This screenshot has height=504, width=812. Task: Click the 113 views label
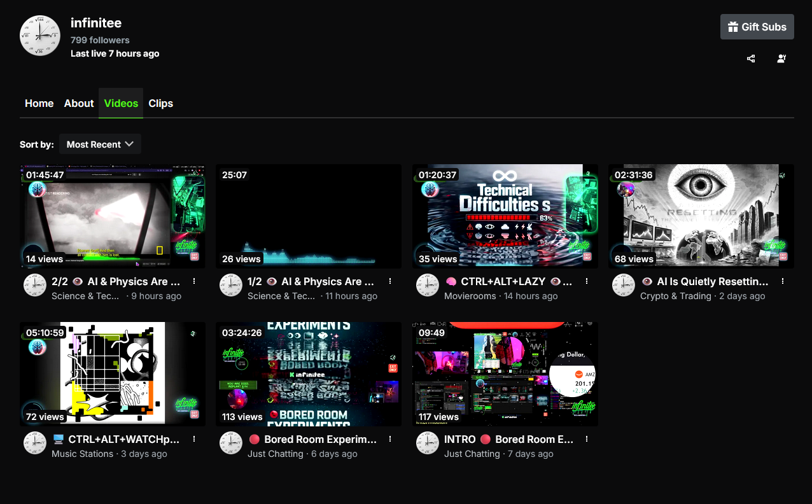[242, 417]
